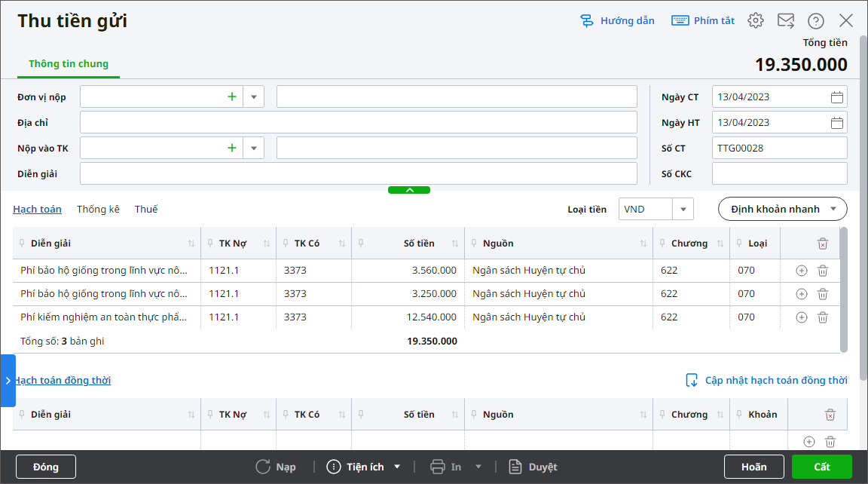This screenshot has width=868, height=484.
Task: Open the help question mark icon
Action: 816,20
